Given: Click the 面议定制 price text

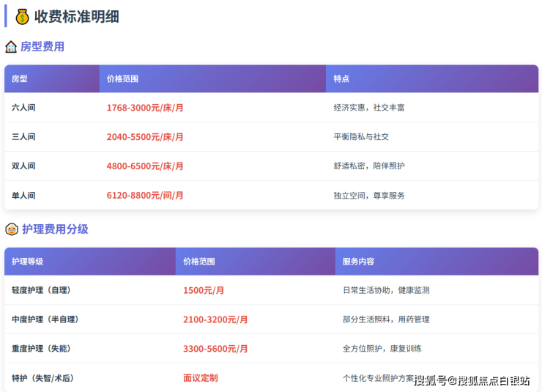Looking at the screenshot, I should click(200, 378).
